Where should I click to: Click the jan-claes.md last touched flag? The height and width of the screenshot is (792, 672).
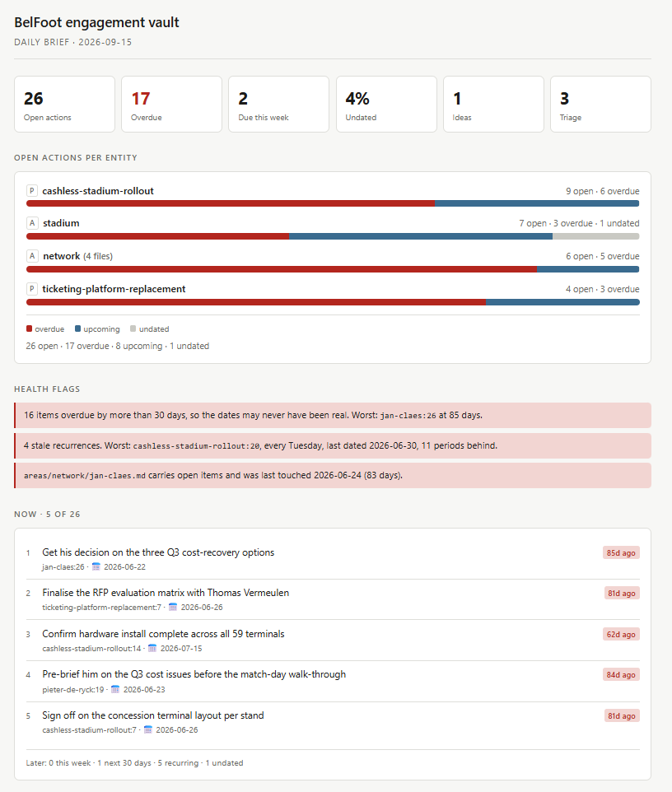pos(333,475)
